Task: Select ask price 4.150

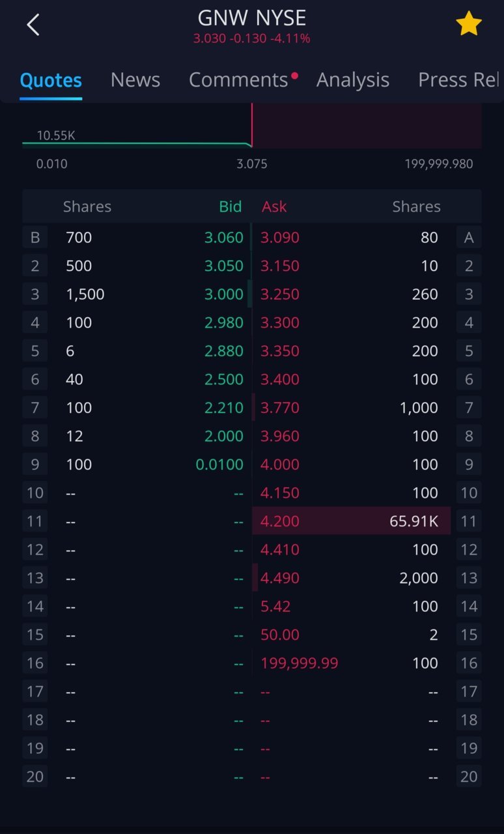Action: (x=280, y=493)
